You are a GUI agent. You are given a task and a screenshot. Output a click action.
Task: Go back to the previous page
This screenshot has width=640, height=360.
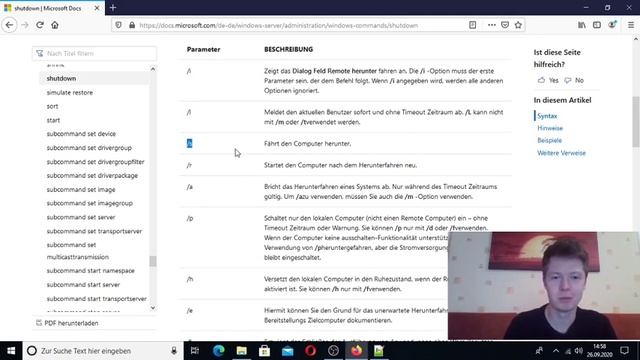(9, 25)
